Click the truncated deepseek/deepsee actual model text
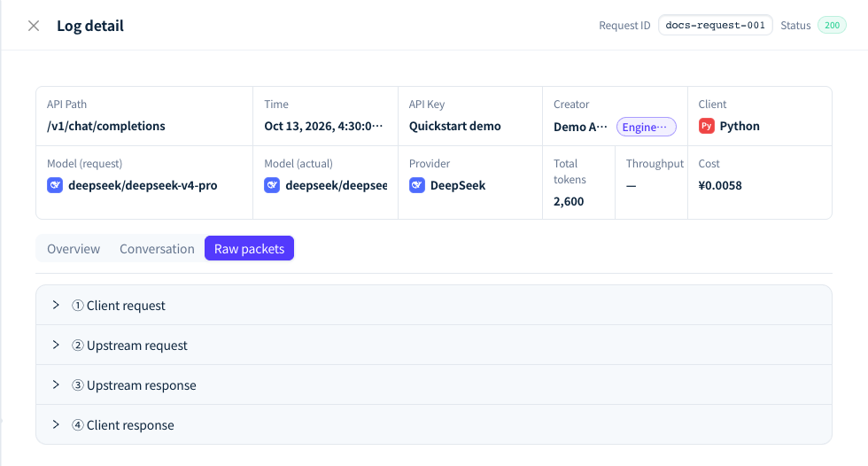 coord(336,185)
